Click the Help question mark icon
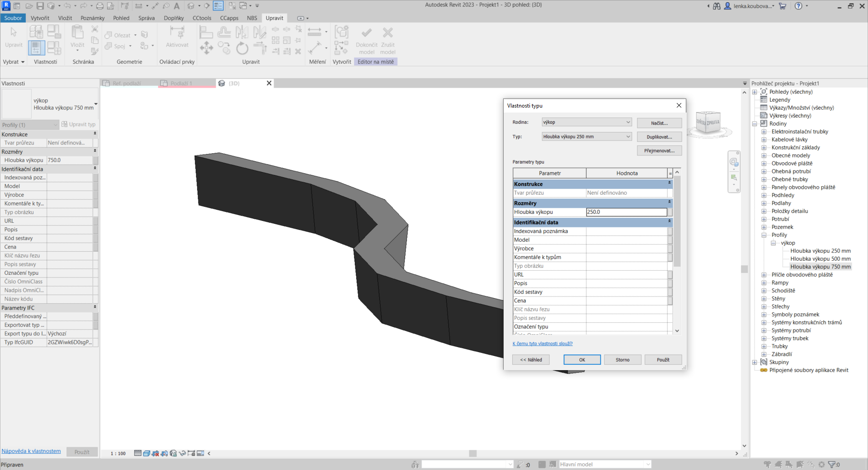Image resolution: width=868 pixels, height=470 pixels. click(x=798, y=6)
